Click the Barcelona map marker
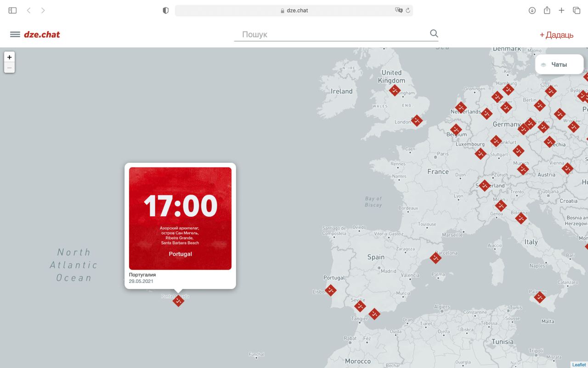This screenshot has width=588, height=368. (435, 258)
